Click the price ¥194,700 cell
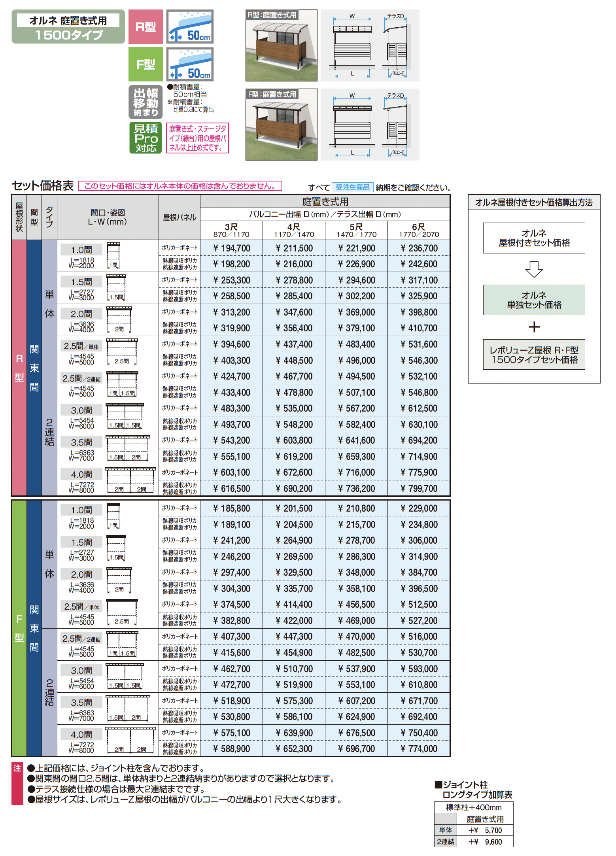616x856 pixels. pyautogui.click(x=231, y=248)
